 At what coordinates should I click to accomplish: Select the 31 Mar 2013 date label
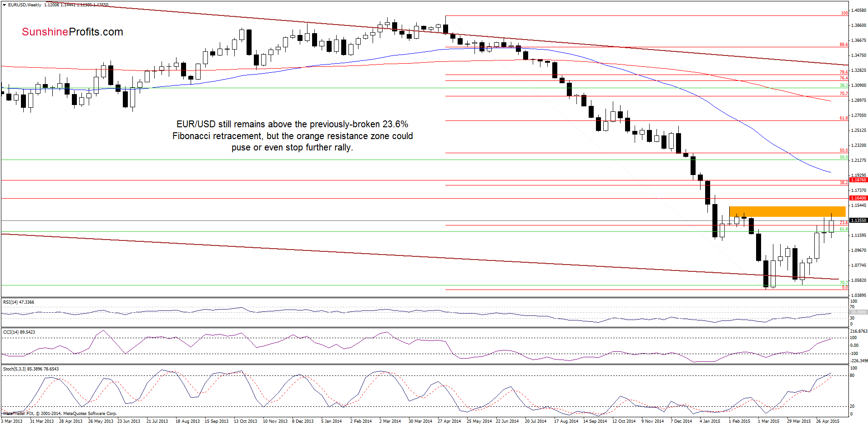[x=42, y=421]
